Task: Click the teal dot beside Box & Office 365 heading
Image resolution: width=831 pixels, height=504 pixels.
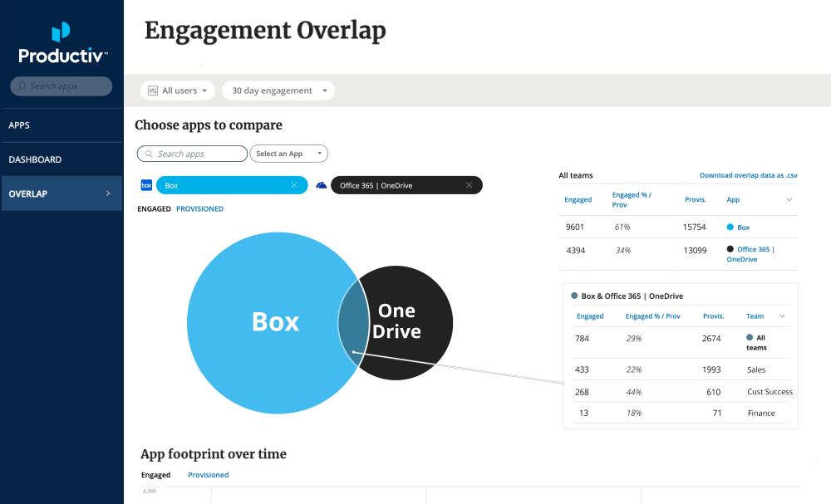Action: [574, 296]
